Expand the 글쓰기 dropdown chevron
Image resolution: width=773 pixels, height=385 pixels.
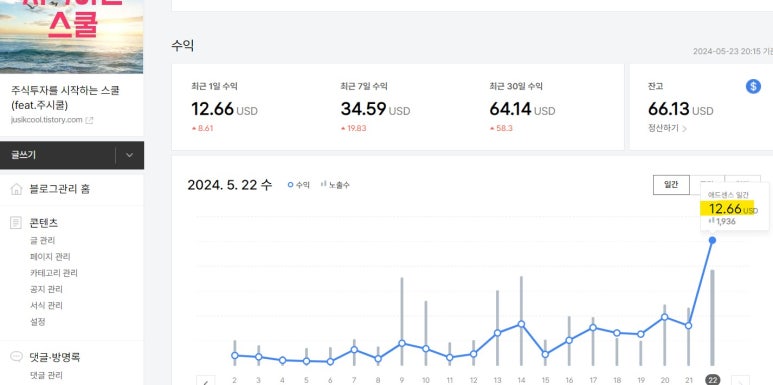pos(129,155)
